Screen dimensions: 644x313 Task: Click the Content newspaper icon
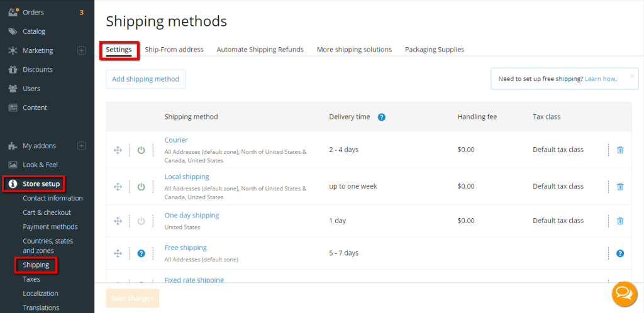coord(13,107)
